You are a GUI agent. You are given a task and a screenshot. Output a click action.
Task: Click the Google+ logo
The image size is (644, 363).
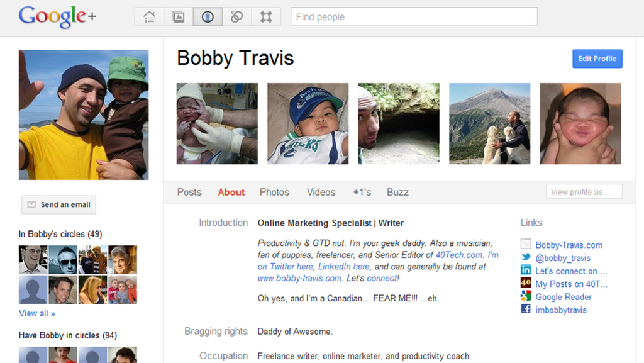(57, 17)
